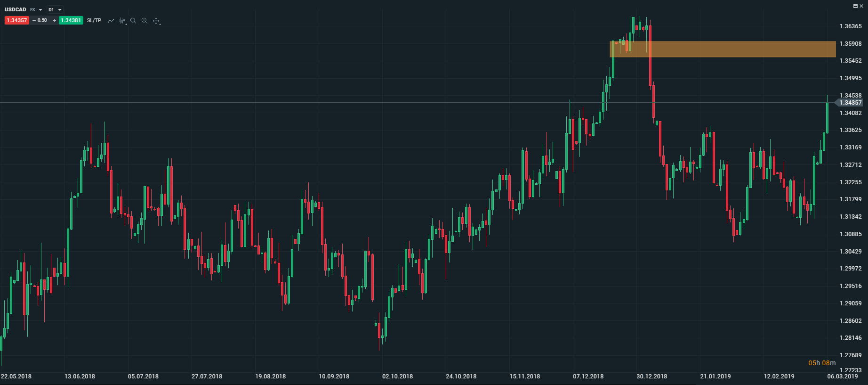Click the USDCAD symbol name
Screen dimensions: 868x385
[16, 9]
